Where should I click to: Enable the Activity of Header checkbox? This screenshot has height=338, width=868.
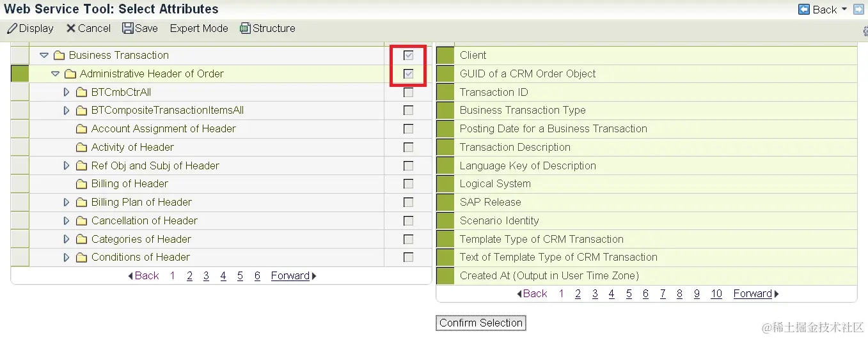408,148
